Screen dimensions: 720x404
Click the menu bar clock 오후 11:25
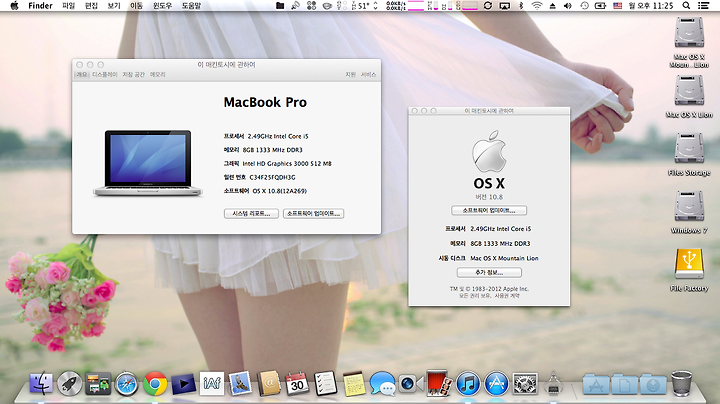click(x=651, y=6)
